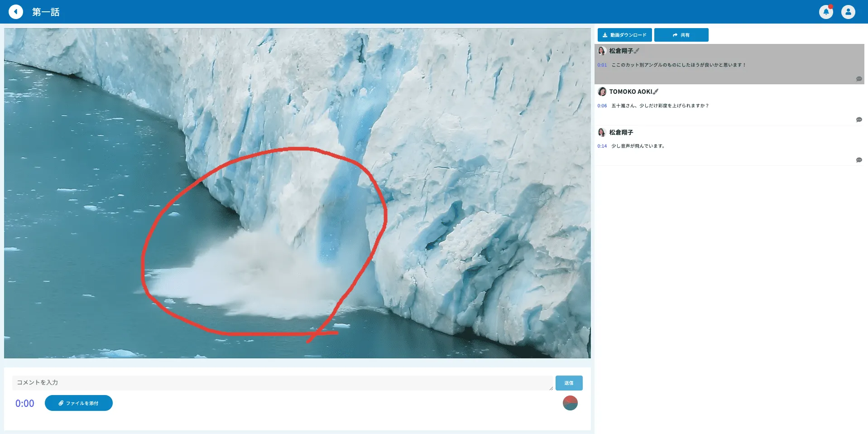868x434 pixels.
Task: Click 松倉翔子's avatar on the 0:14 comment
Action: (602, 132)
